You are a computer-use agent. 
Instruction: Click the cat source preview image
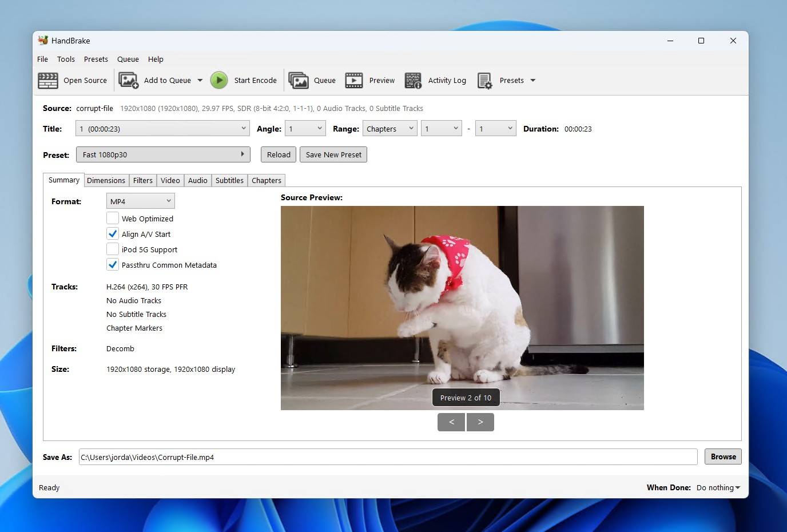tap(462, 308)
